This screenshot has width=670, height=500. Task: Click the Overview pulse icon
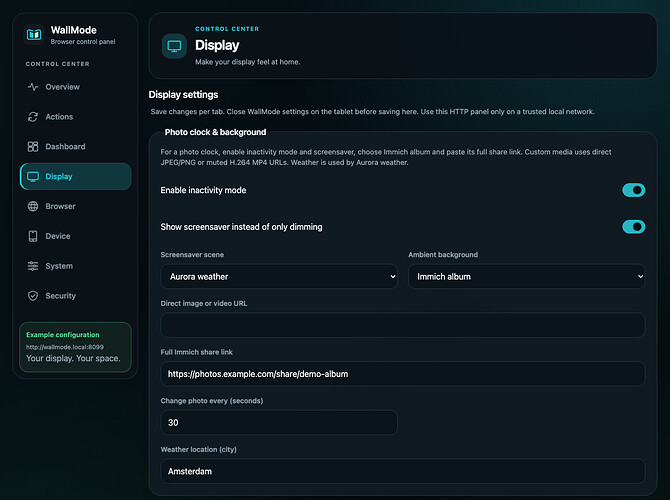click(x=33, y=87)
